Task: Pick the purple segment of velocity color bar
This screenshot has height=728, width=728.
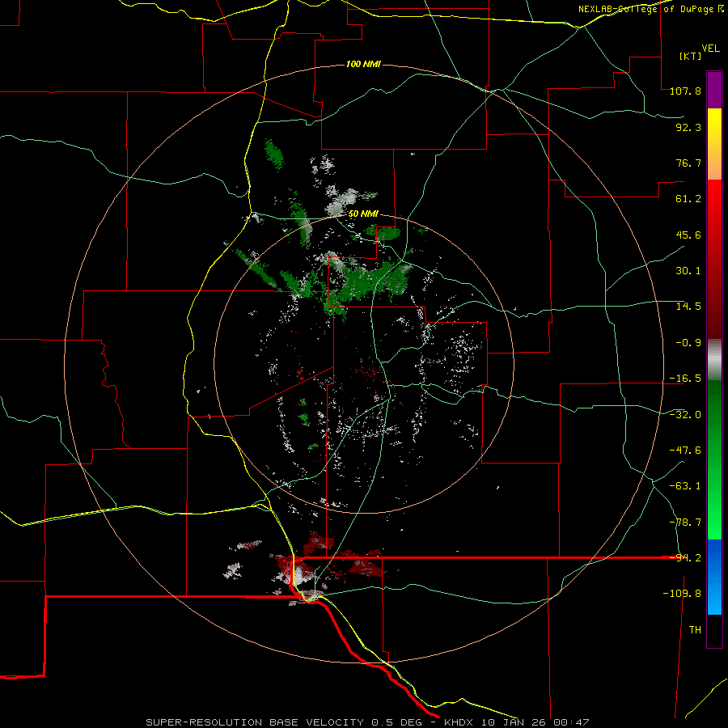Action: 714,90
